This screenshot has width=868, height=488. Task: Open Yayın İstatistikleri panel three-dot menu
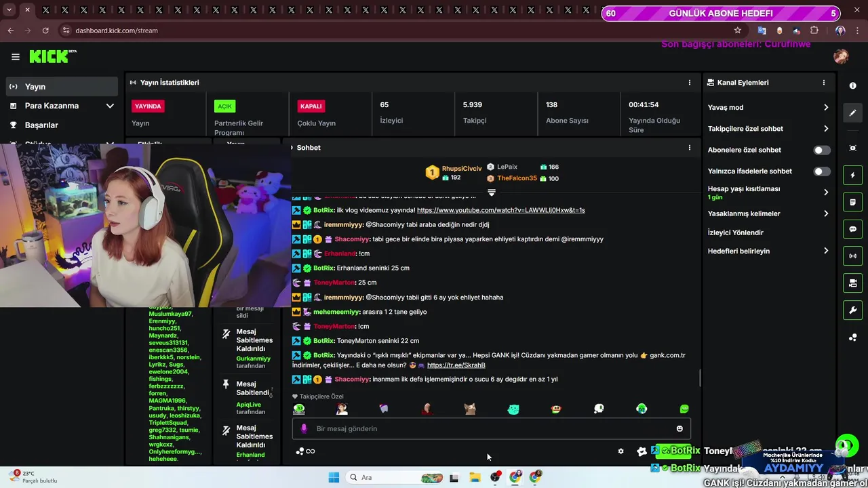tap(690, 83)
